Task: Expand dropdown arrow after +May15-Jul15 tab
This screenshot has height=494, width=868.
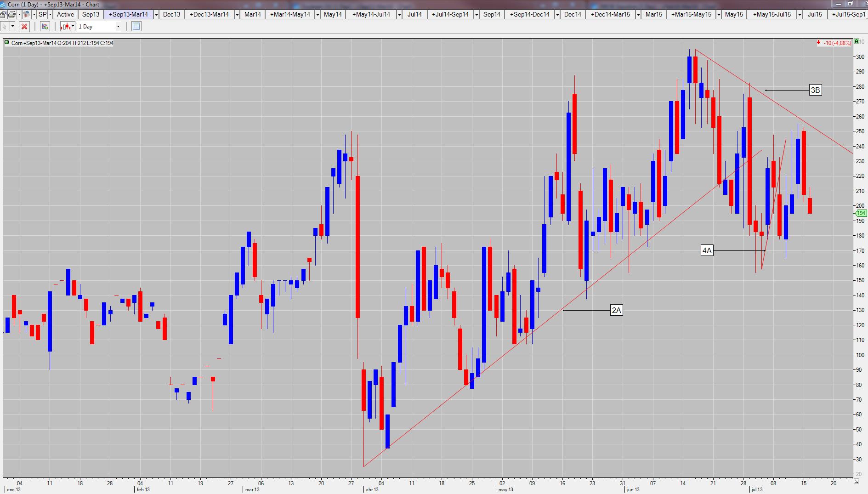Action: tap(800, 14)
